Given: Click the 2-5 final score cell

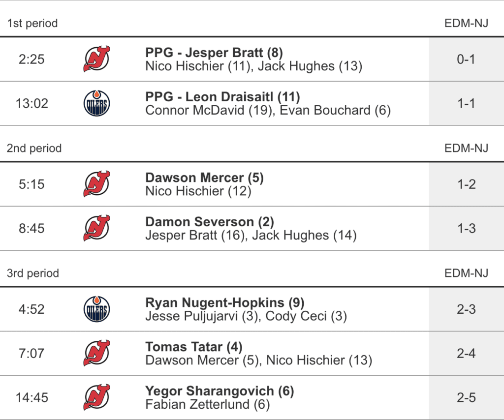Looking at the screenshot, I should [466, 397].
